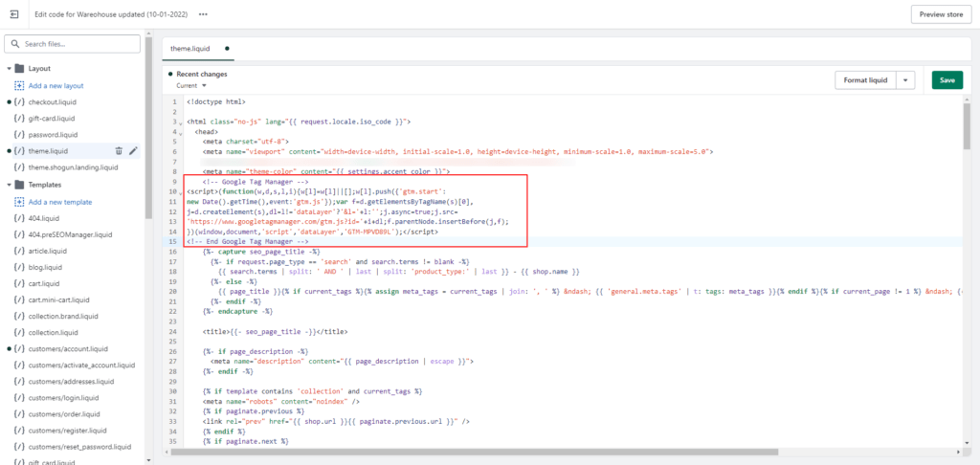Open cart.mini-cart.liquid template

tap(58, 300)
